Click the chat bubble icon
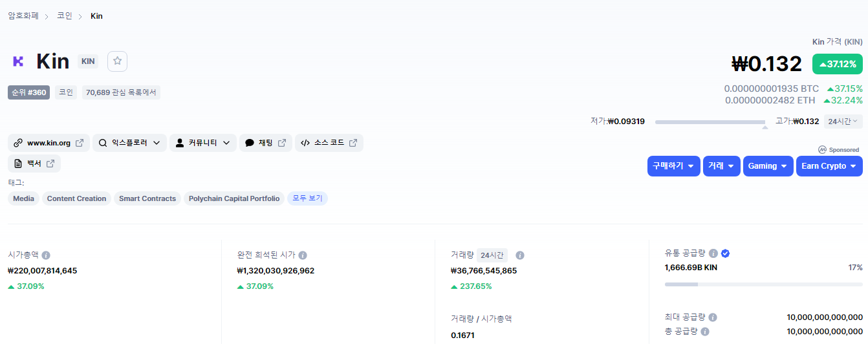The height and width of the screenshot is (351, 868). (250, 143)
